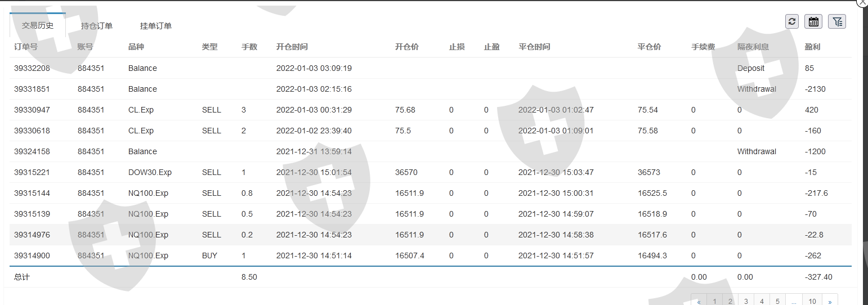Image resolution: width=868 pixels, height=305 pixels.
Task: Click the open price 36570
Action: click(x=406, y=172)
